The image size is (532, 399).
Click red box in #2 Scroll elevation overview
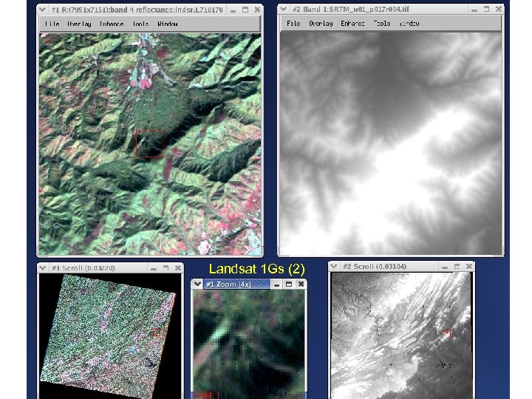tap(447, 334)
